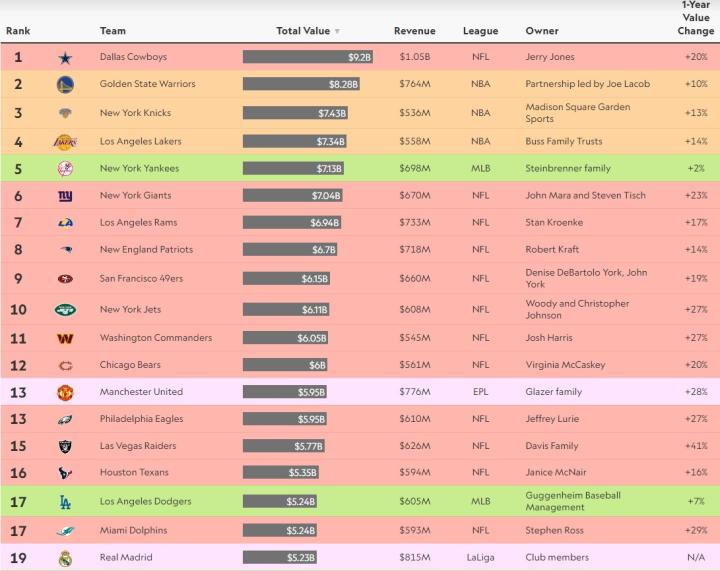The width and height of the screenshot is (720, 571).
Task: Click the Golden State Warriors logo
Action: [x=65, y=85]
